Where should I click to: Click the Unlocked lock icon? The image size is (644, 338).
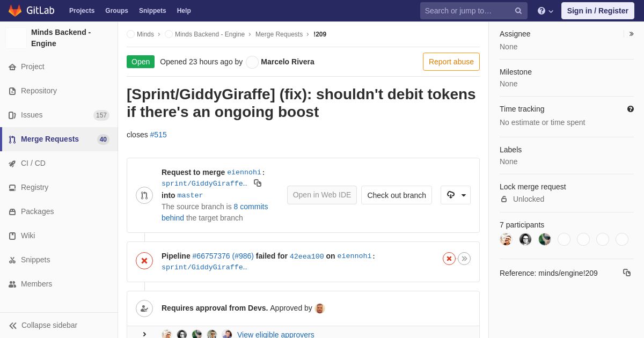(x=504, y=199)
